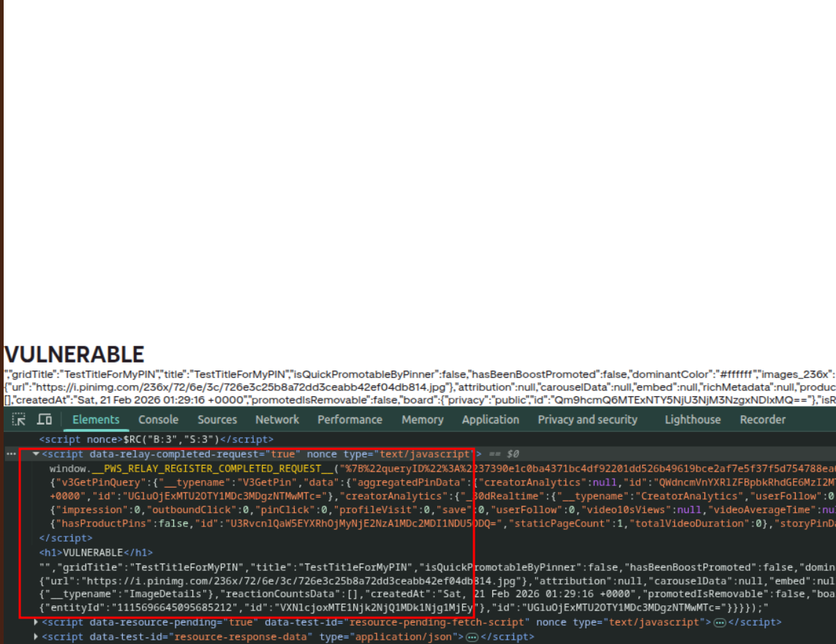
Task: Click the "+0000","id" creatorAnalytics line
Action: [x=443, y=496]
